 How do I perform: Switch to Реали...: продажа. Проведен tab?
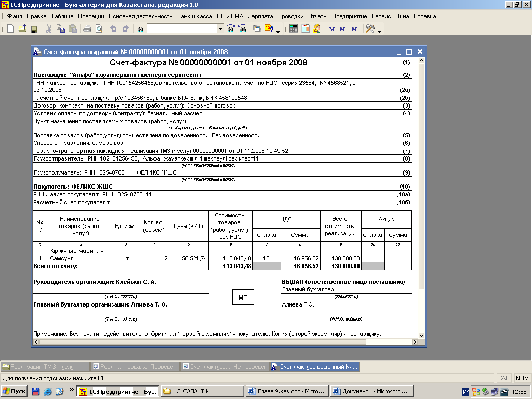(136, 367)
